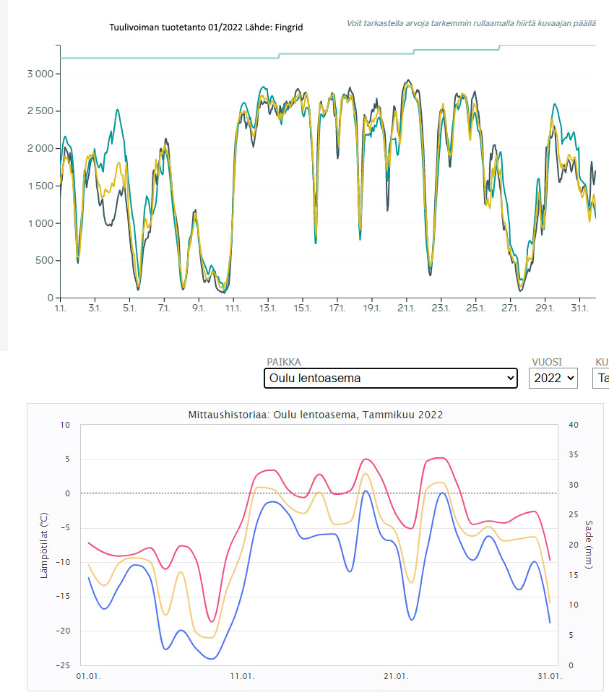Click the '15' rain axis value

click(574, 575)
